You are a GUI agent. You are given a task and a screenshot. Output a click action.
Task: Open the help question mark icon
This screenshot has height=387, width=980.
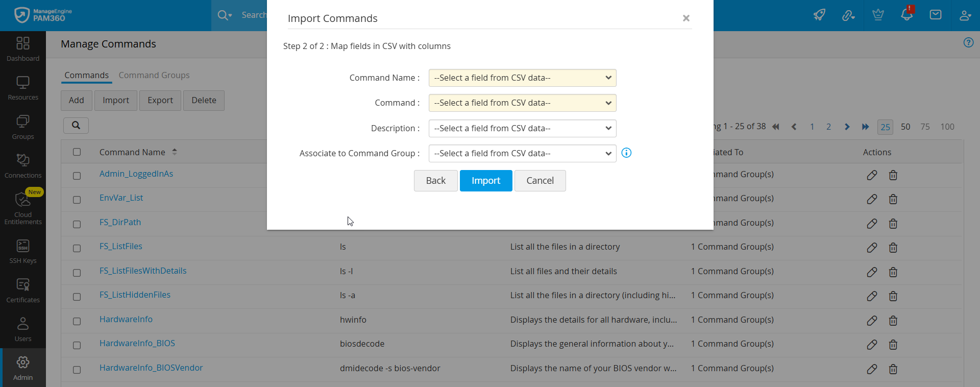[x=968, y=43]
